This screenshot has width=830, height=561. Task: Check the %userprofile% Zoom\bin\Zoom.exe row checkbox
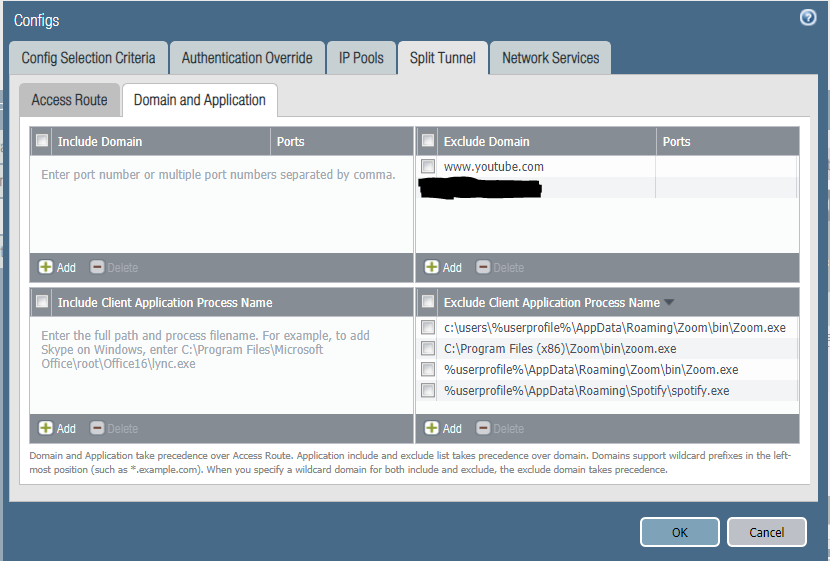click(x=428, y=369)
